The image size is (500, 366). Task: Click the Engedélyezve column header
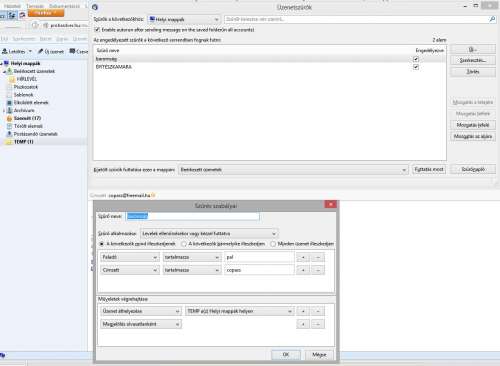click(430, 50)
